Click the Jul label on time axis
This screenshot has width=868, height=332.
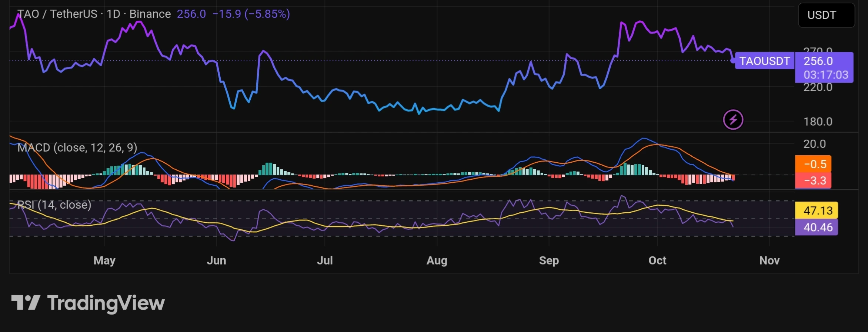325,260
